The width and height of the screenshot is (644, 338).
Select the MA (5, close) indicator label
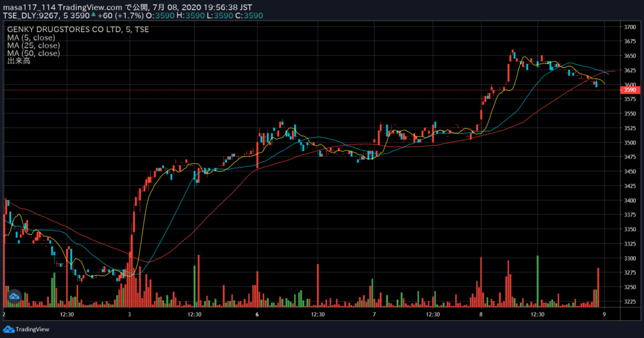(x=31, y=38)
